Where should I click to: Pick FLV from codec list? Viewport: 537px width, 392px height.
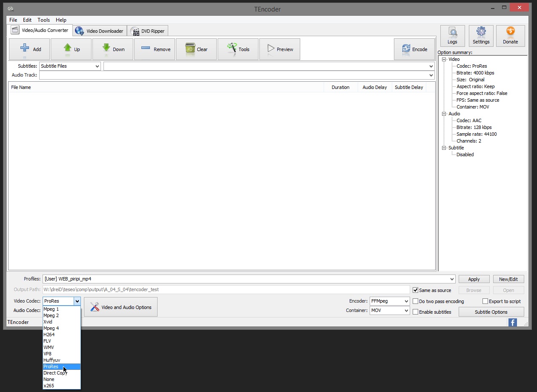click(x=61, y=341)
